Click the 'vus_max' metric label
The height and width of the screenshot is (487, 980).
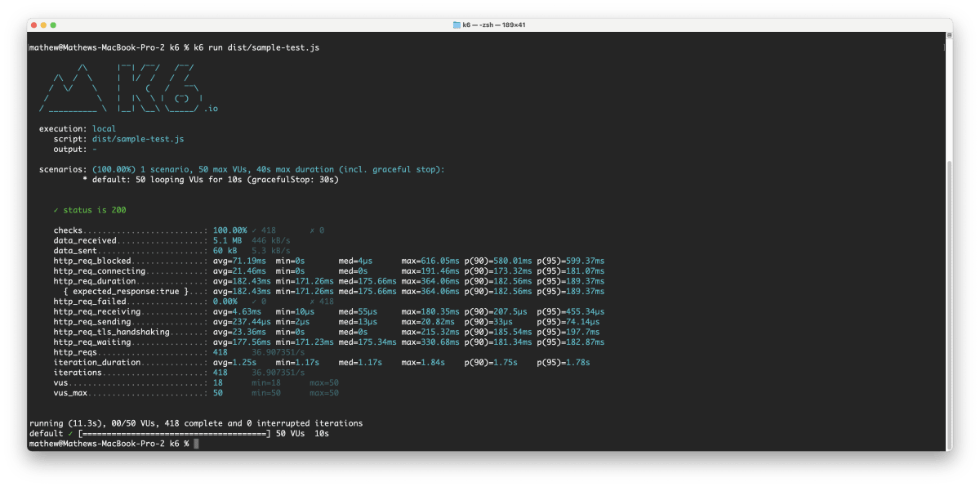click(x=70, y=392)
